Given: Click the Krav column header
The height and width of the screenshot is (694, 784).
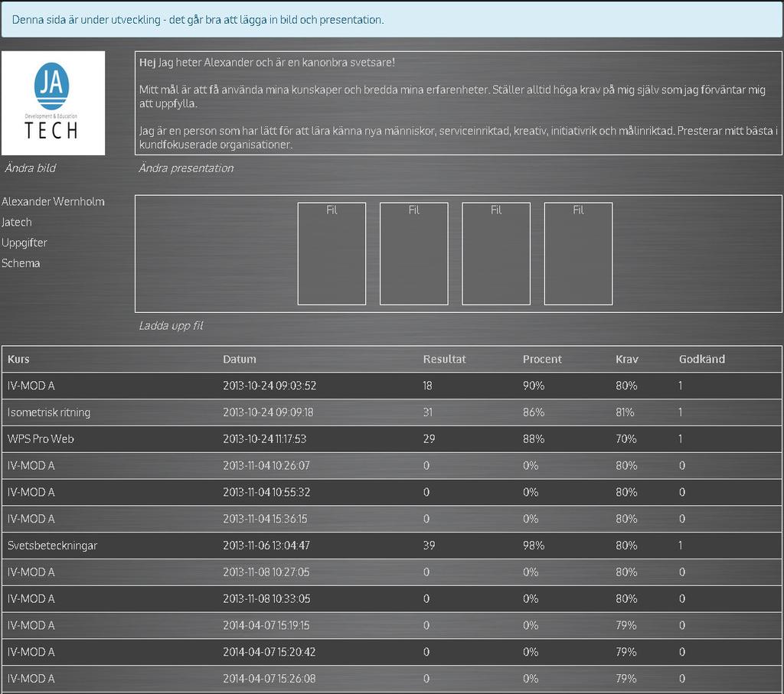Looking at the screenshot, I should point(627,359).
